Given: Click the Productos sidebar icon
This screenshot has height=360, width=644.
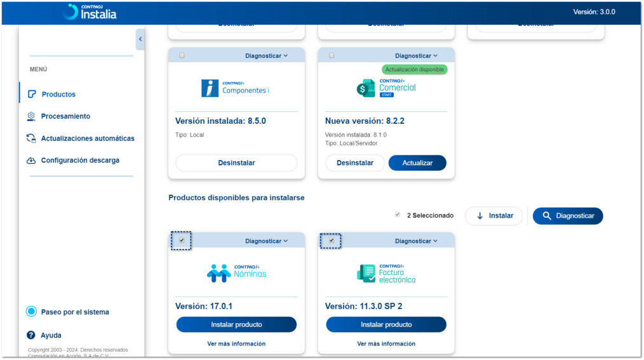Looking at the screenshot, I should [32, 95].
